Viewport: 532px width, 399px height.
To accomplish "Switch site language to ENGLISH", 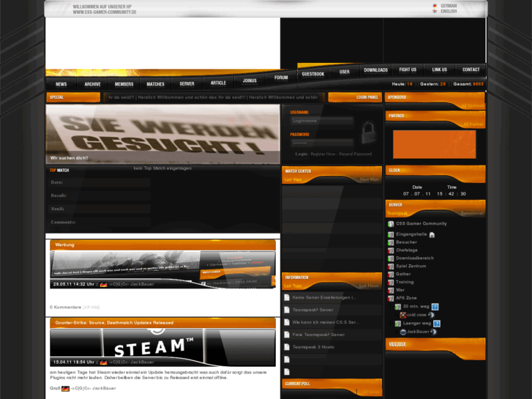I will 449,11.
